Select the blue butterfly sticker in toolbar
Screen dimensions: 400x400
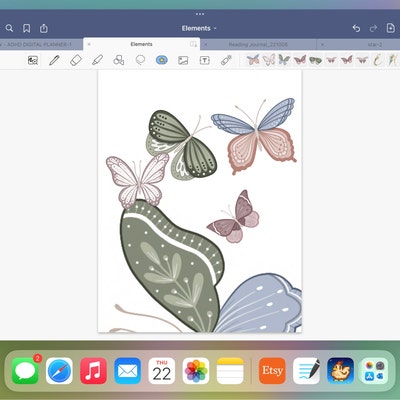pos(253,60)
